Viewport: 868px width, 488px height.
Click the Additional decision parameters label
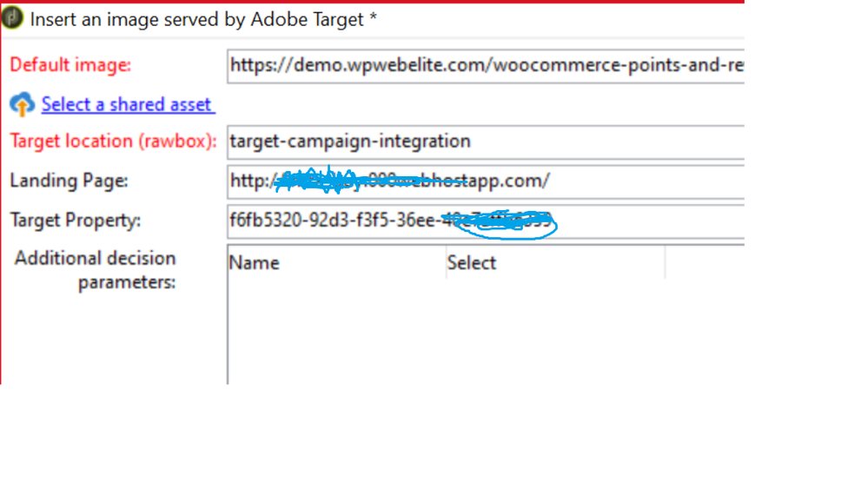coord(96,270)
